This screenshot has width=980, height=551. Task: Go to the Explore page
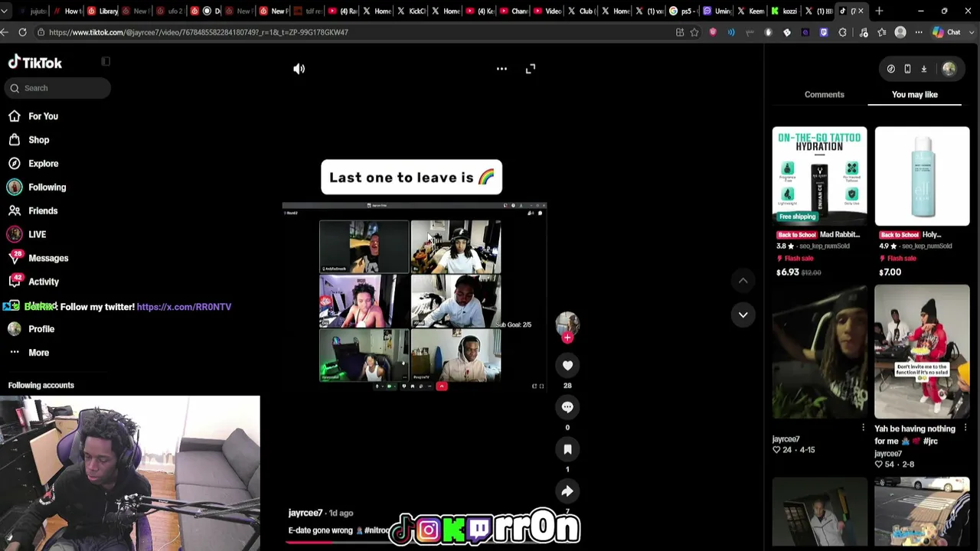pyautogui.click(x=43, y=164)
